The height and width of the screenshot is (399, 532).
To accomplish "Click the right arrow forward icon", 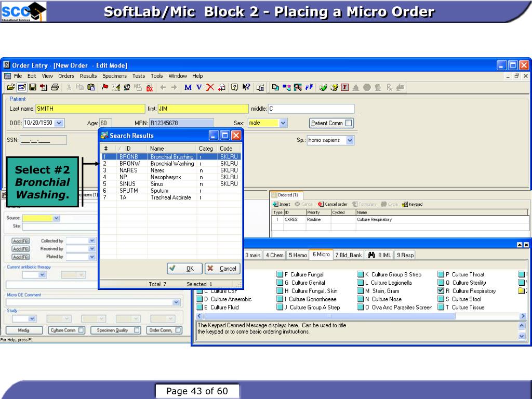I will pyautogui.click(x=174, y=87).
